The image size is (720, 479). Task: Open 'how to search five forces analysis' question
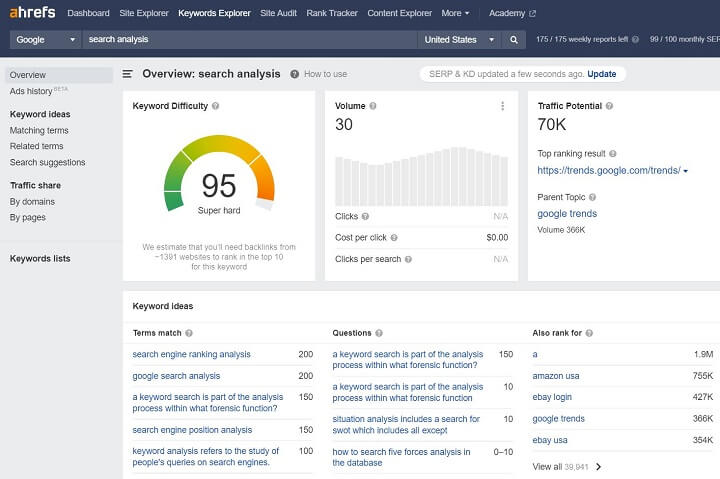pos(401,457)
